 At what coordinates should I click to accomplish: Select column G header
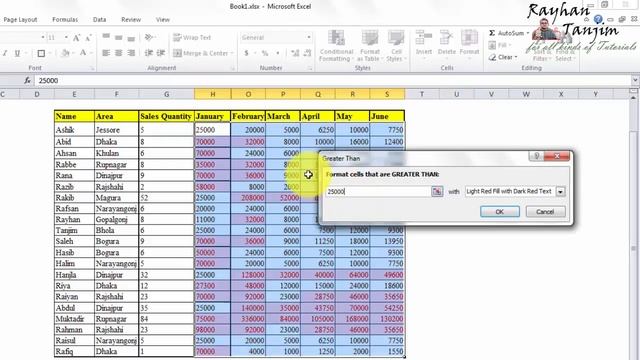[x=167, y=94]
